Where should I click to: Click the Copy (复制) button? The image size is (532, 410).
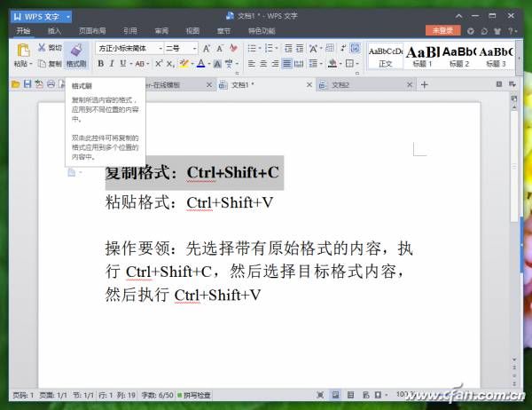(50, 64)
